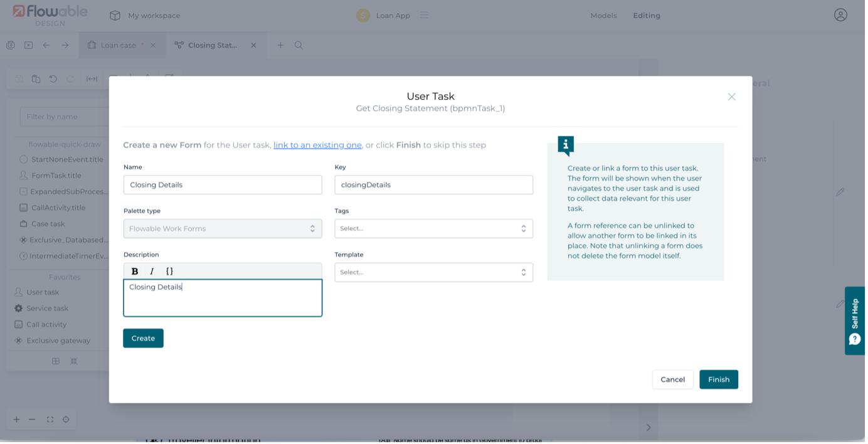Toggle bold formatting in the Description editor

(135, 270)
